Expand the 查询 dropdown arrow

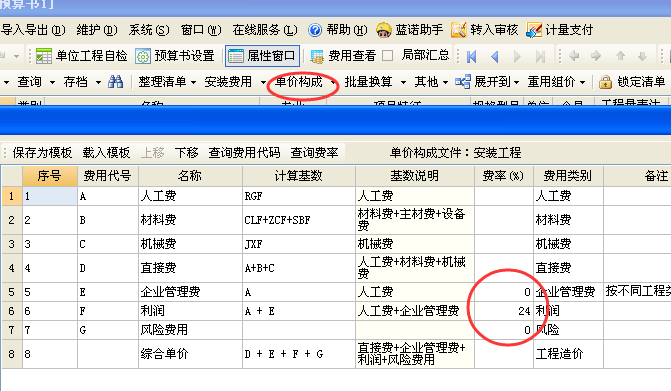pos(52,82)
